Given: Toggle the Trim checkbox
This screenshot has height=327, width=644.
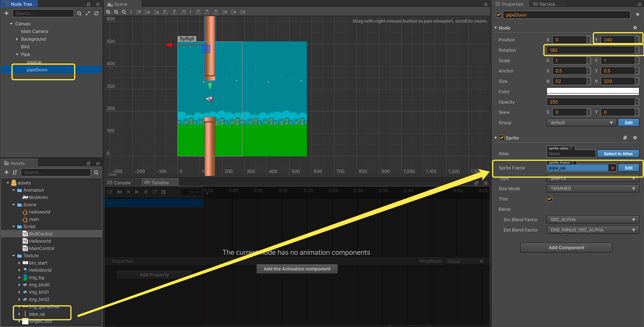Looking at the screenshot, I should 549,199.
